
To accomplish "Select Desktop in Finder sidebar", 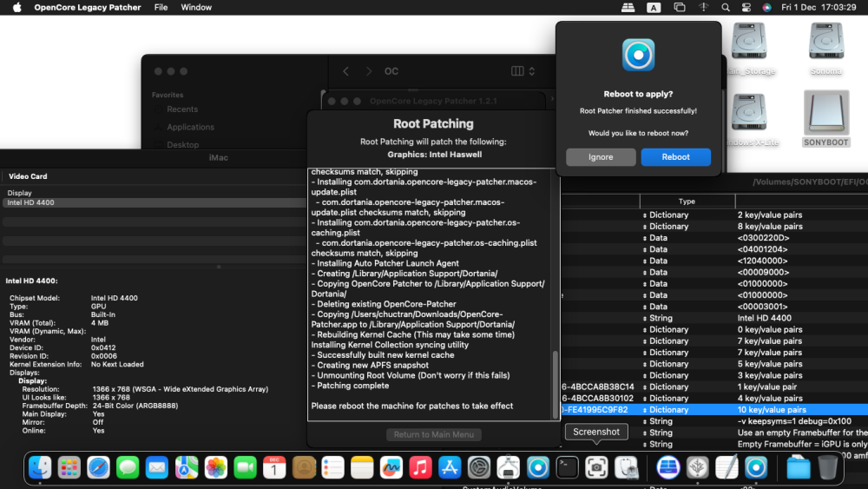I will tap(182, 144).
